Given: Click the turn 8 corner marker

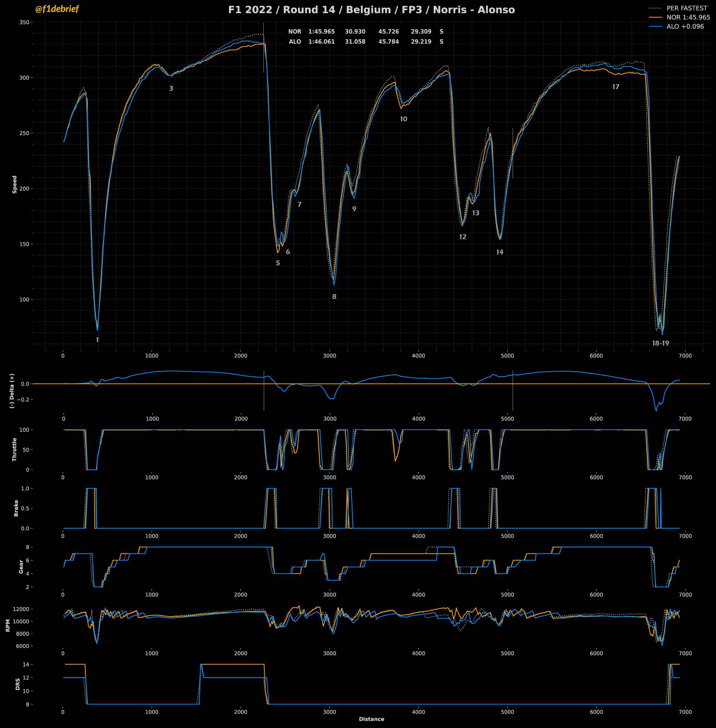Looking at the screenshot, I should [x=334, y=297].
